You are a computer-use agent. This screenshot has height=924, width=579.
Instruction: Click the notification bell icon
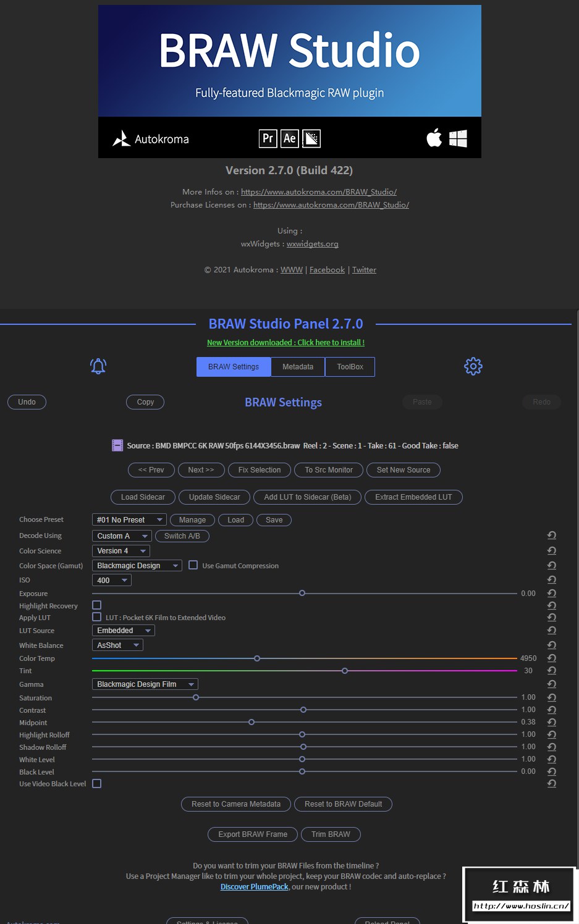(x=98, y=366)
